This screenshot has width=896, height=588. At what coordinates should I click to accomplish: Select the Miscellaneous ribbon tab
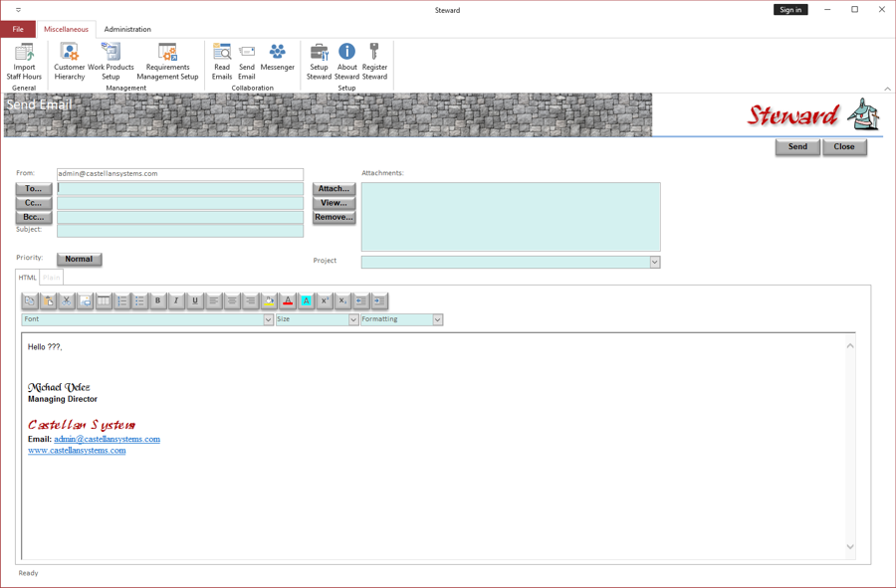[67, 29]
